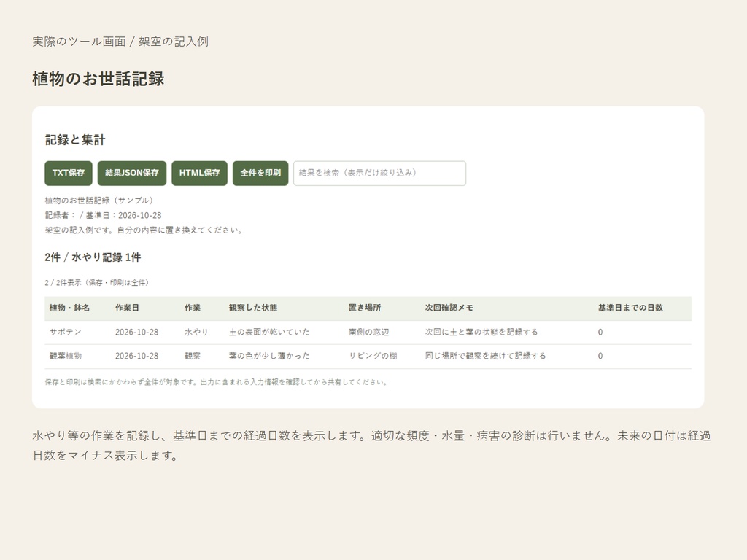747x560 pixels.
Task: Select the 水やり work cell
Action: pyautogui.click(x=196, y=332)
